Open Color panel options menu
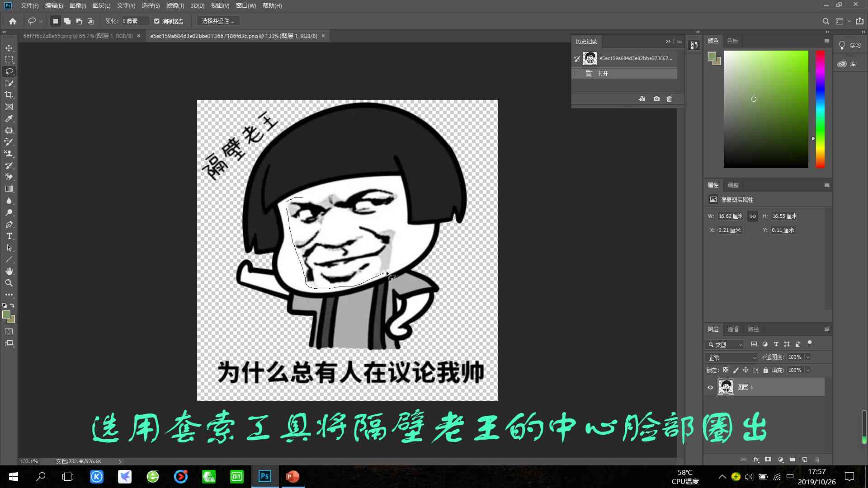 tap(827, 41)
